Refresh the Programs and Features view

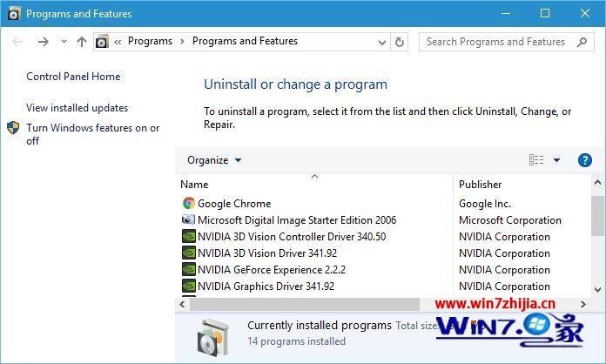tap(400, 42)
